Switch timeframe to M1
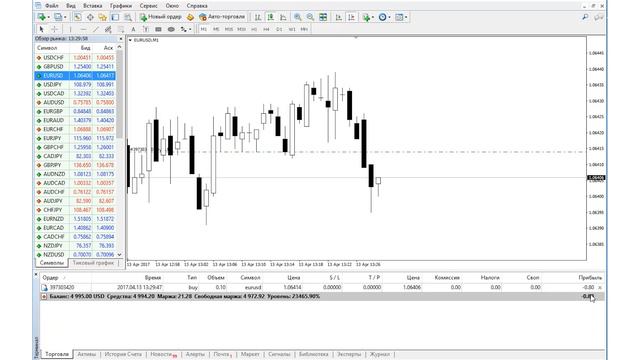The image size is (640, 360). pyautogui.click(x=203, y=29)
